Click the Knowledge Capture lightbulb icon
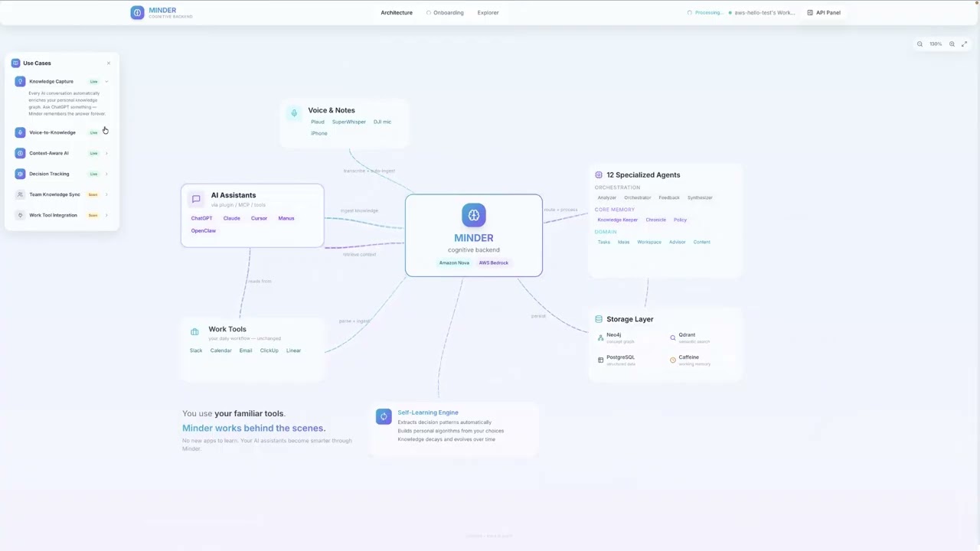The image size is (980, 551). click(20, 81)
